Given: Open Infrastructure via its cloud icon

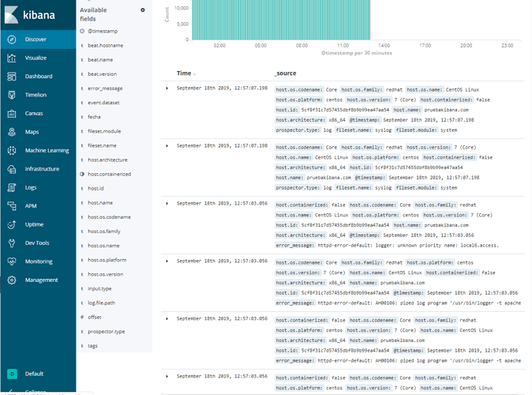Looking at the screenshot, I should tap(12, 169).
